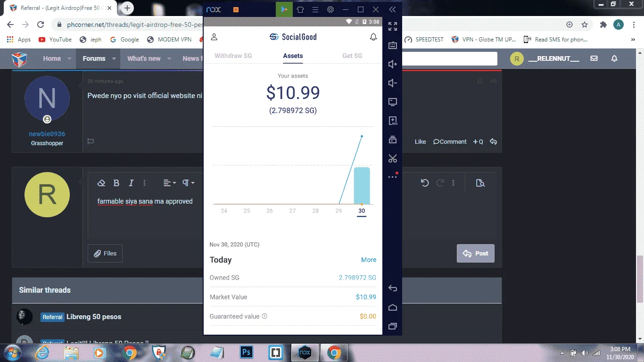Open Chrome extensions puzzle icon
644x362 pixels.
603,25
